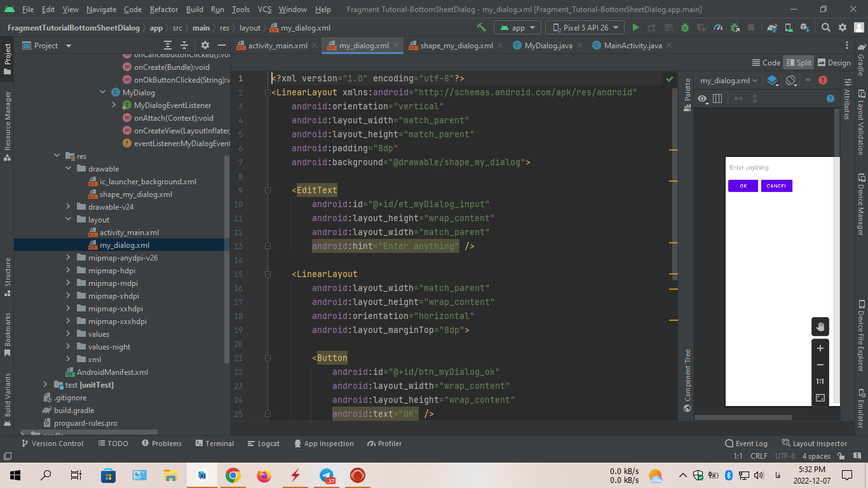The width and height of the screenshot is (868, 488).
Task: Hide the Project panel with minus icon
Action: pyautogui.click(x=222, y=45)
